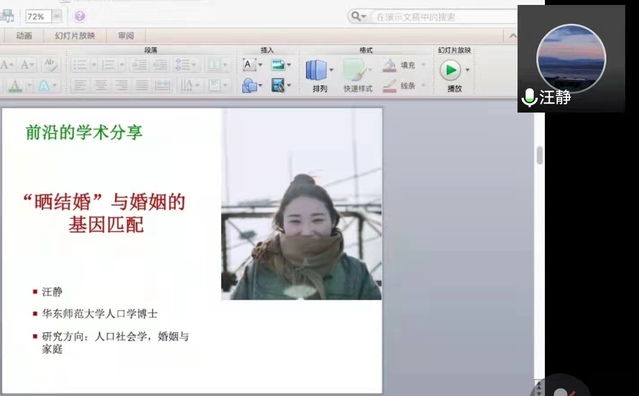Switch to the 幻灯片放映 tab

75,36
